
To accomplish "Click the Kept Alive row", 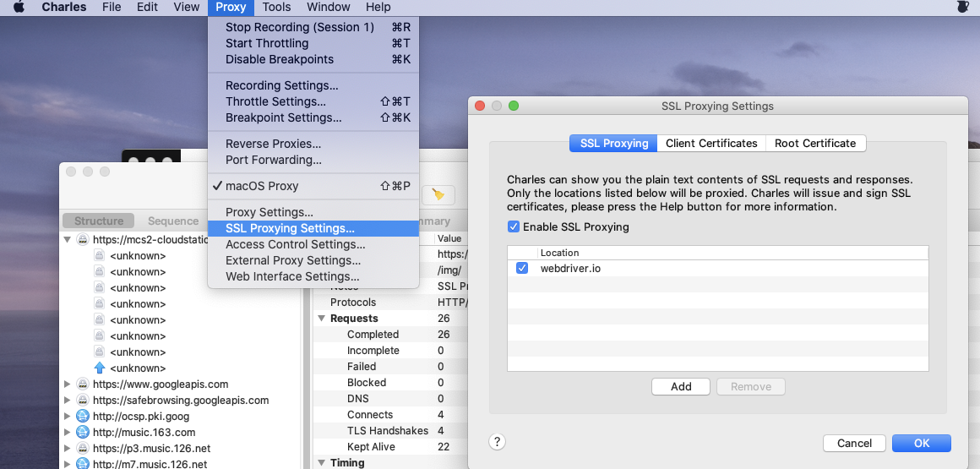I will (x=390, y=447).
